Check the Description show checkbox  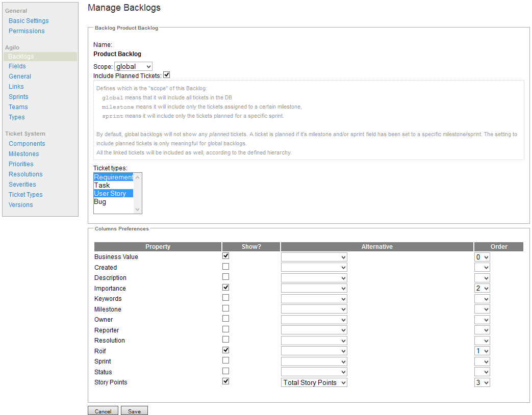click(225, 277)
